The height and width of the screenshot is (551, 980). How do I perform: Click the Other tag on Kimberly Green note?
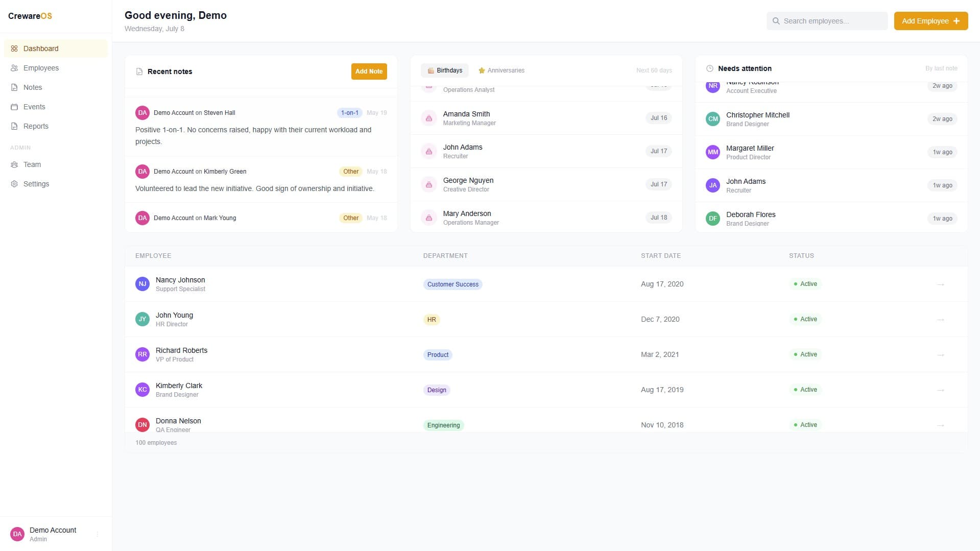click(351, 172)
